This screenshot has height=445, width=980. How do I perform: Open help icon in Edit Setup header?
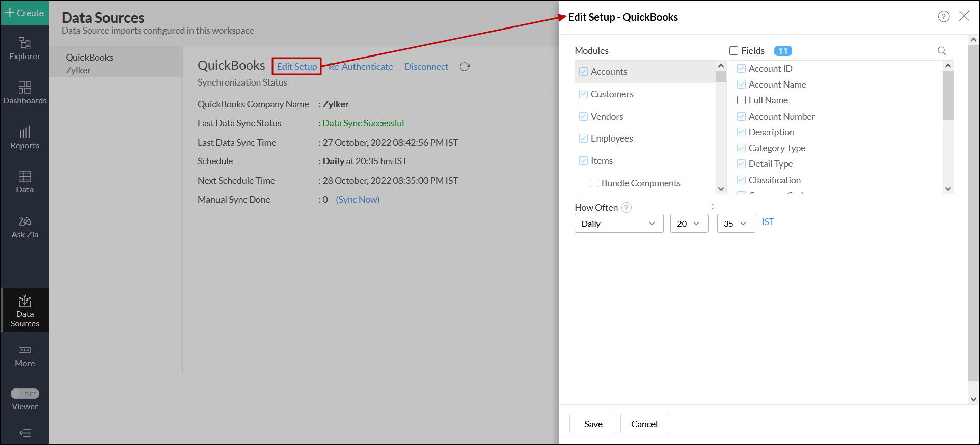click(943, 17)
